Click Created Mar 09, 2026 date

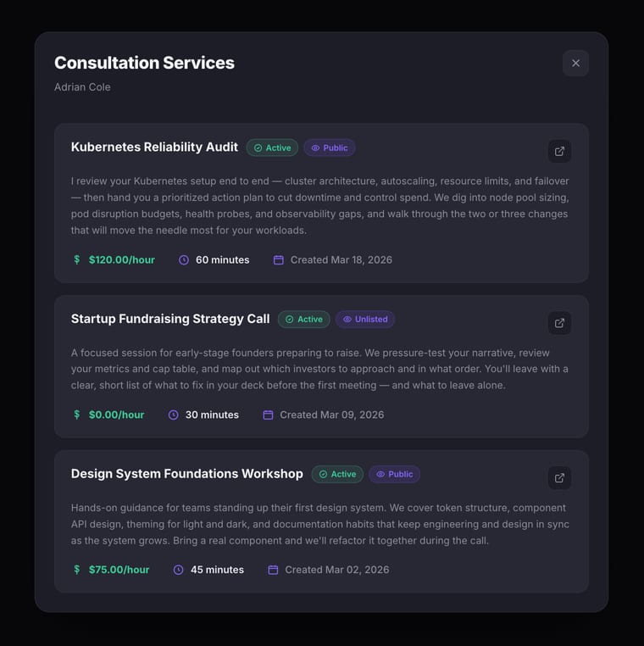coord(332,415)
